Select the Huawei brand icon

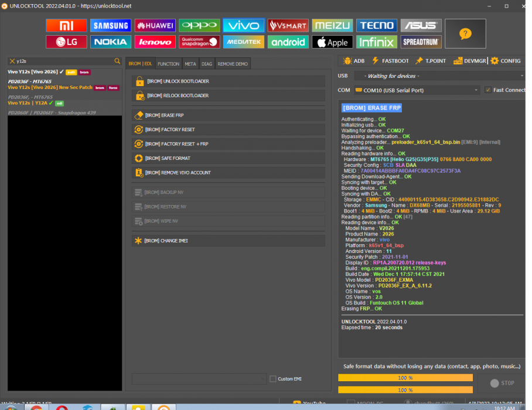155,25
